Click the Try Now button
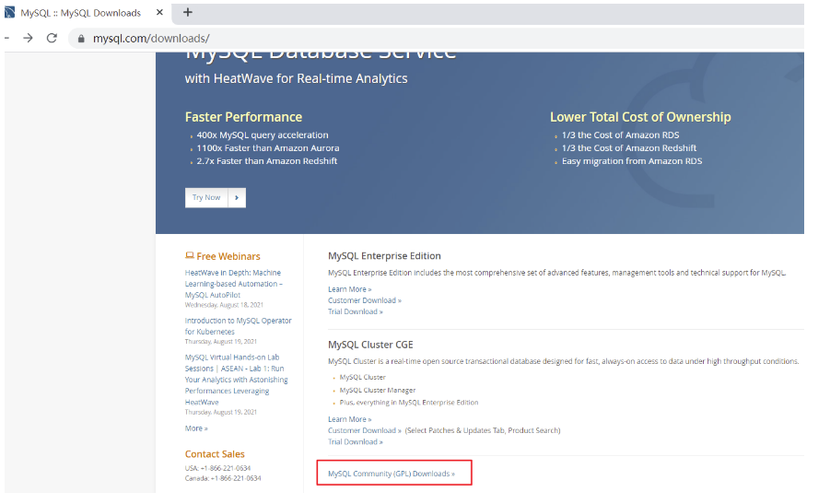This screenshot has width=830, height=504. (206, 197)
